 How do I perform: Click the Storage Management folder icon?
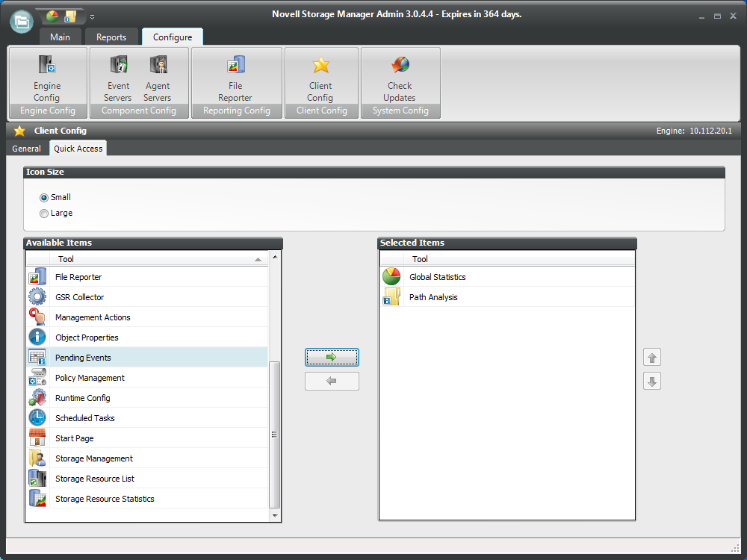[x=37, y=458]
